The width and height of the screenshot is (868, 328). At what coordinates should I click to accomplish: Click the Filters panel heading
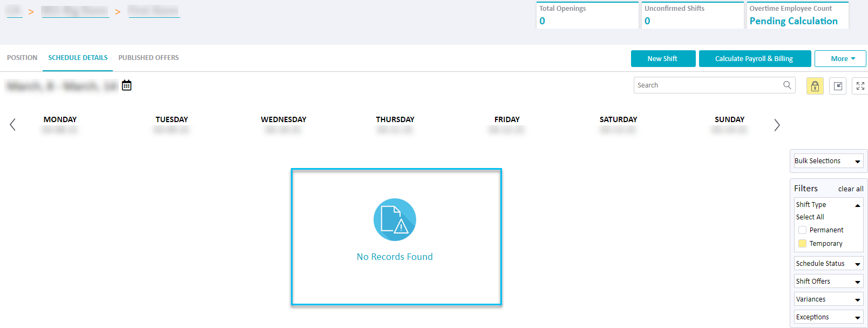[806, 189]
